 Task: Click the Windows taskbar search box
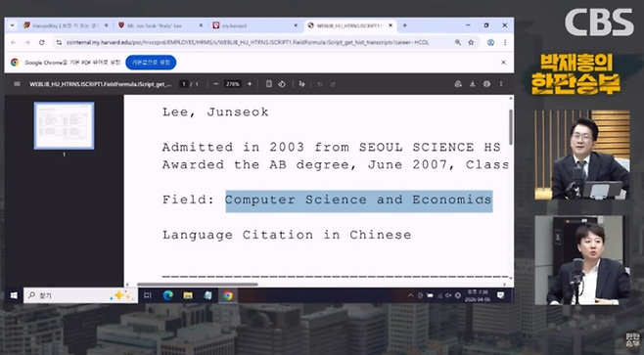[x=80, y=295]
